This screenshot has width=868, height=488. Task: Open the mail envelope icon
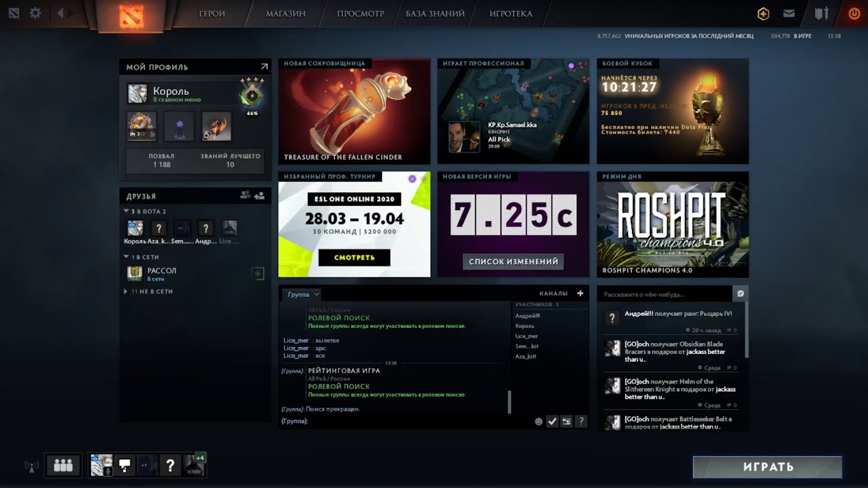pos(789,14)
